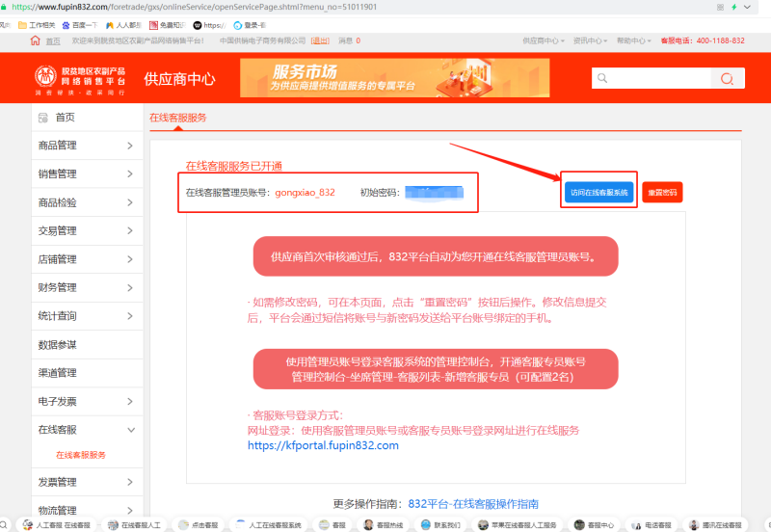Click 客服中心 suggestion chip
Image resolution: width=771 pixels, height=532 pixels.
point(594,525)
